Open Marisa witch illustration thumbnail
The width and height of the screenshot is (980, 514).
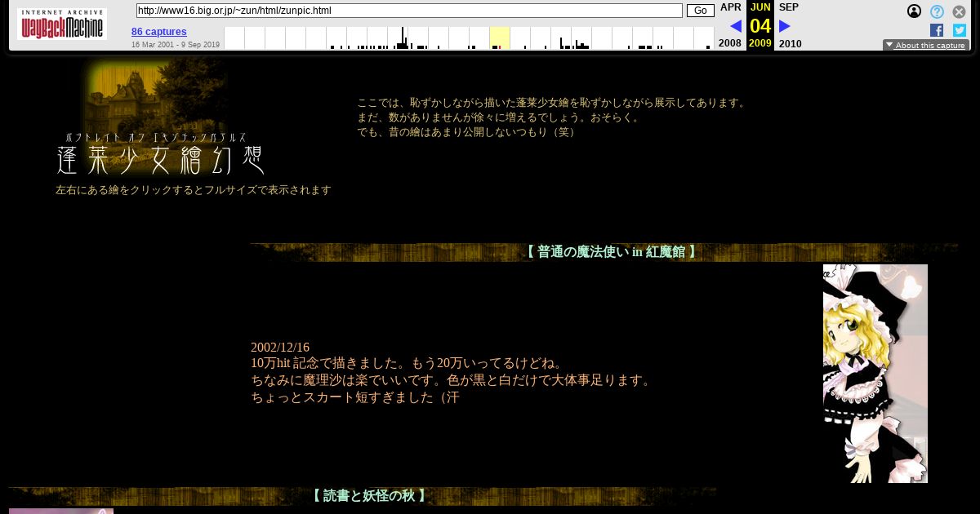click(x=875, y=374)
